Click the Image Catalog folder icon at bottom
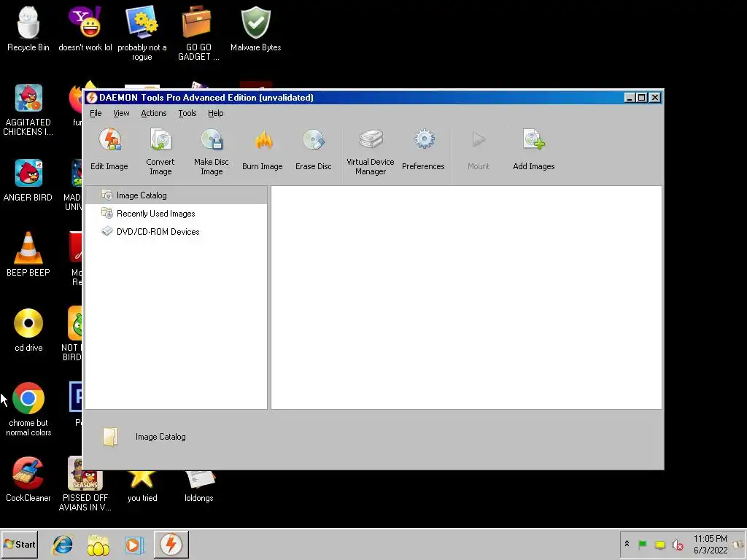 [110, 437]
